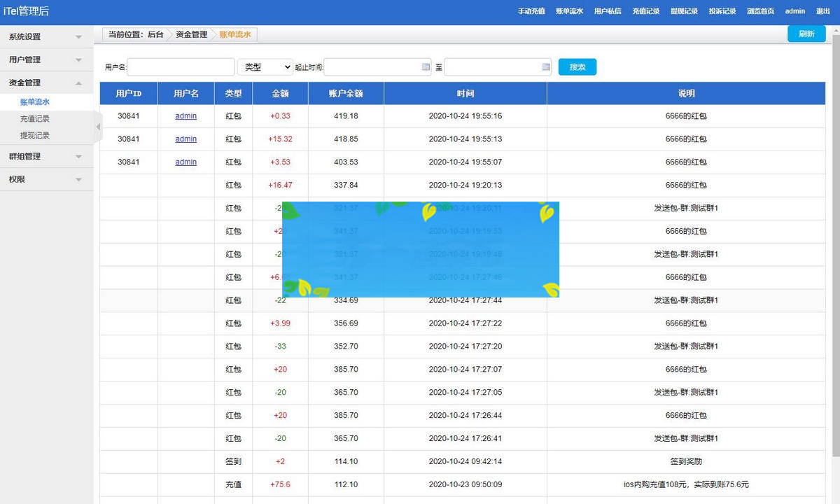The width and height of the screenshot is (840, 504).
Task: Select the 资金管理 breadcrumb tab
Action: (x=190, y=34)
